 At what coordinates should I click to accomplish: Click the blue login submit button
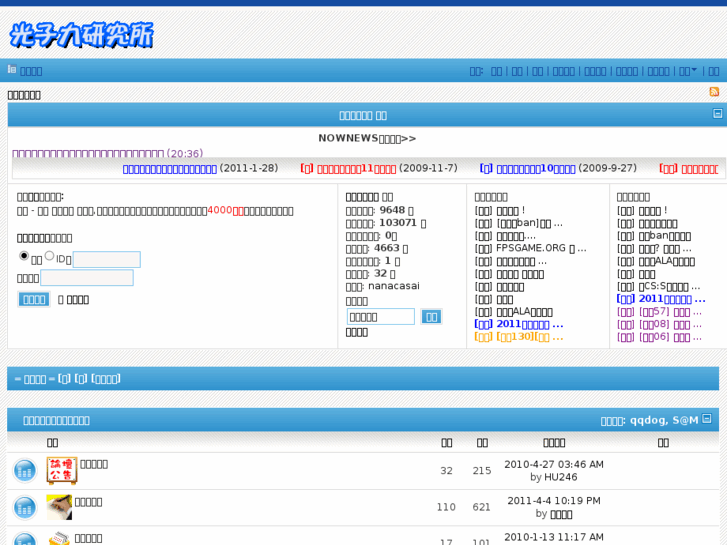34,300
